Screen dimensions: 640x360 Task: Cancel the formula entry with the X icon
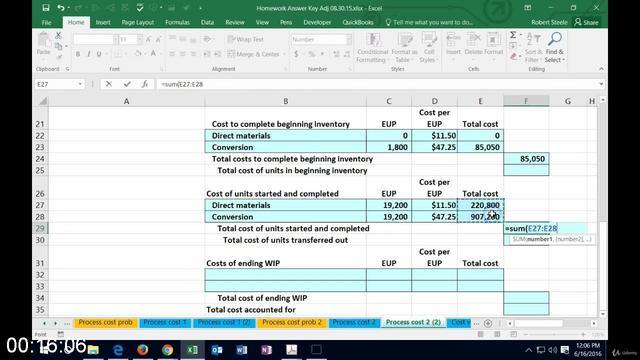[x=109, y=84]
